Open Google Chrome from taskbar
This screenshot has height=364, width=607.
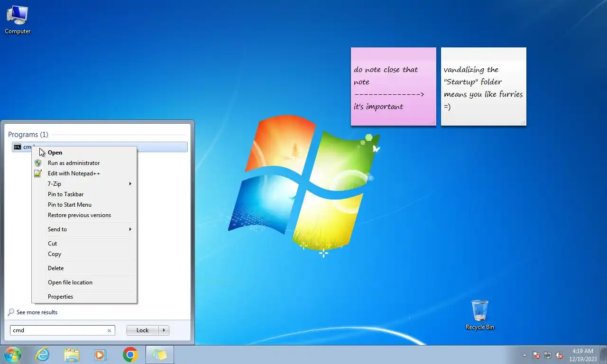(130, 355)
